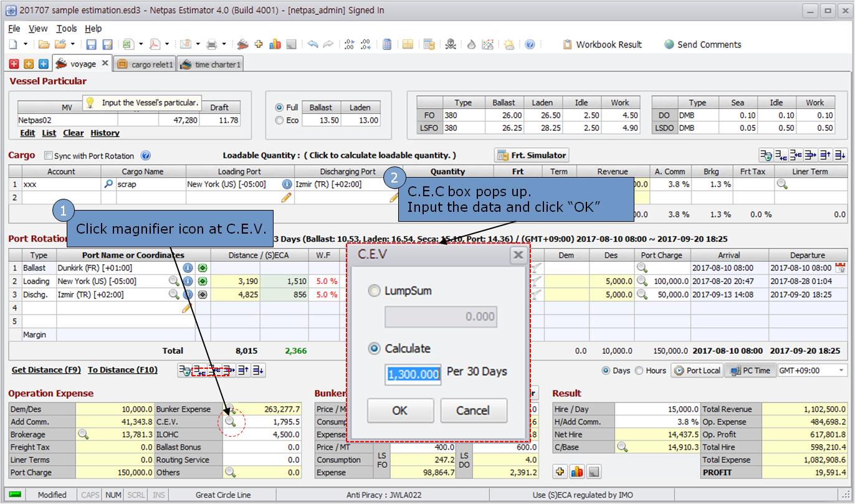Select the Eco speed radio button
This screenshot has height=504, width=855.
tap(279, 120)
